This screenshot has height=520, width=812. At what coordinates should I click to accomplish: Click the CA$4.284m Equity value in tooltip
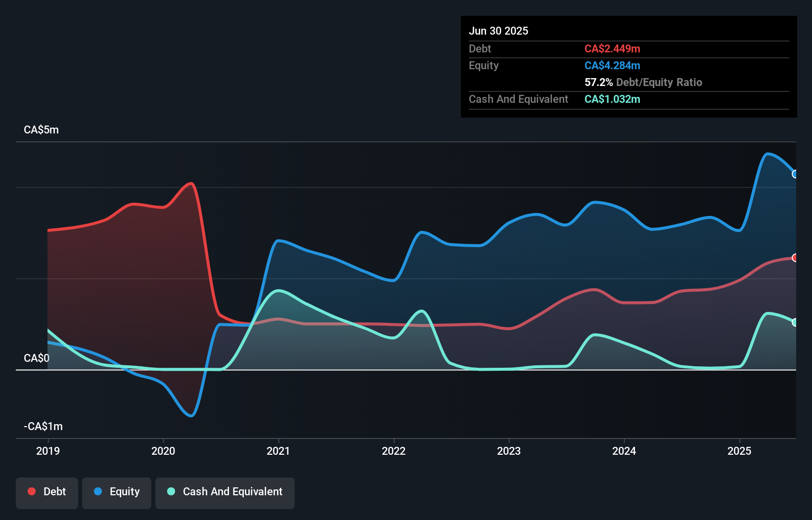pyautogui.click(x=612, y=65)
